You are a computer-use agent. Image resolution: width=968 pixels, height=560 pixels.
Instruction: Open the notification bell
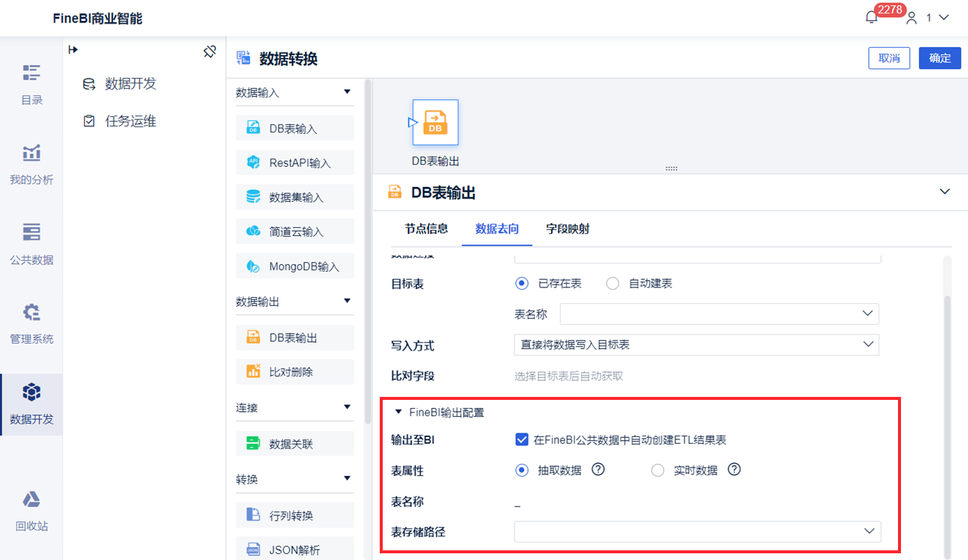[x=872, y=17]
